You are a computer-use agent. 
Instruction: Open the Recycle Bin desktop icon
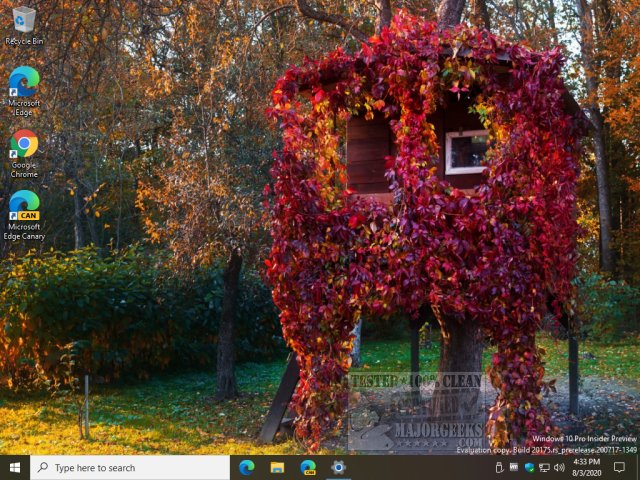coord(24,26)
